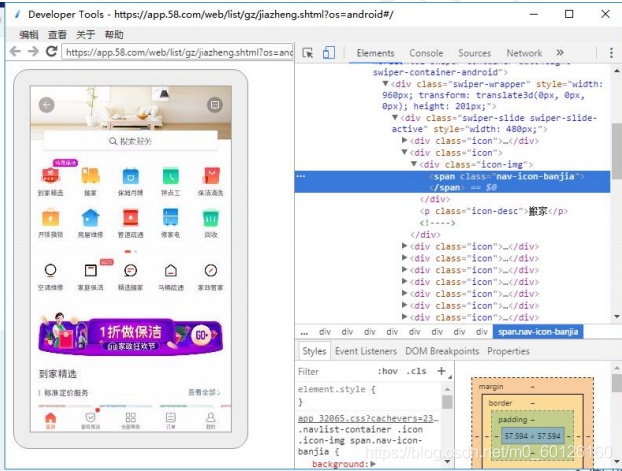Tap the 房屋维修 house repair icon
Screen dimensions: 622x471
(91, 220)
